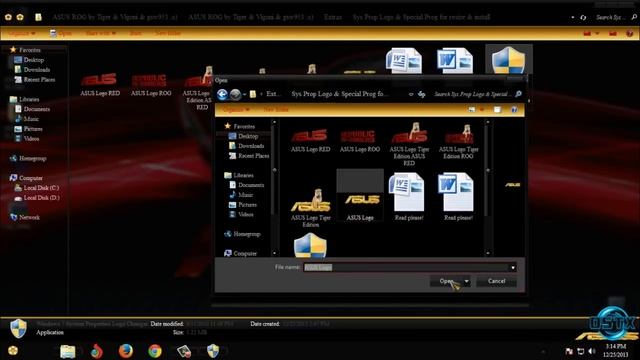Open Share with menu in Explorer

click(100, 33)
